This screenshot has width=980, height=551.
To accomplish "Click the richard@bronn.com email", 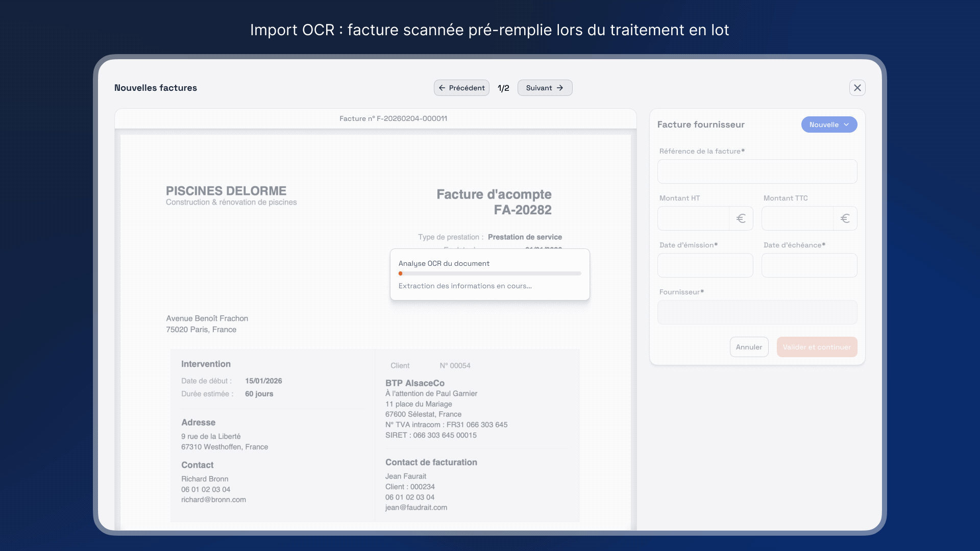I will click(213, 499).
